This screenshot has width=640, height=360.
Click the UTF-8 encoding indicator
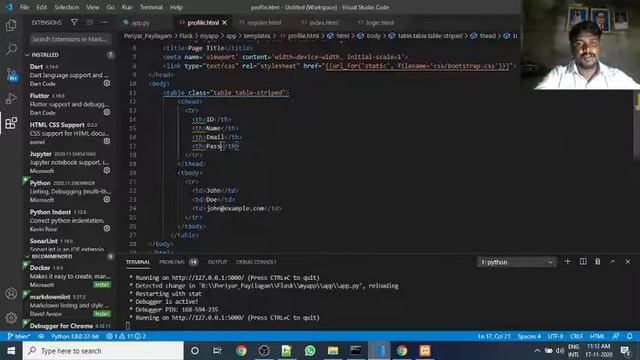(555, 336)
